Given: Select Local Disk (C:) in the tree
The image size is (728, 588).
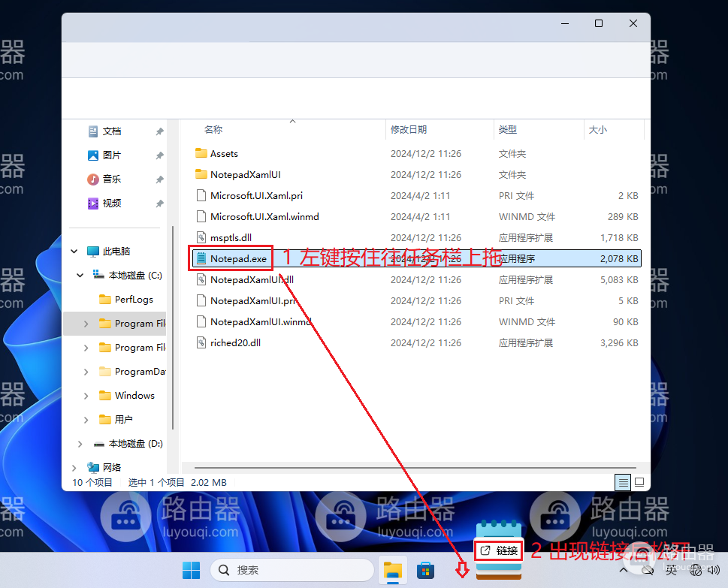Looking at the screenshot, I should [135, 275].
